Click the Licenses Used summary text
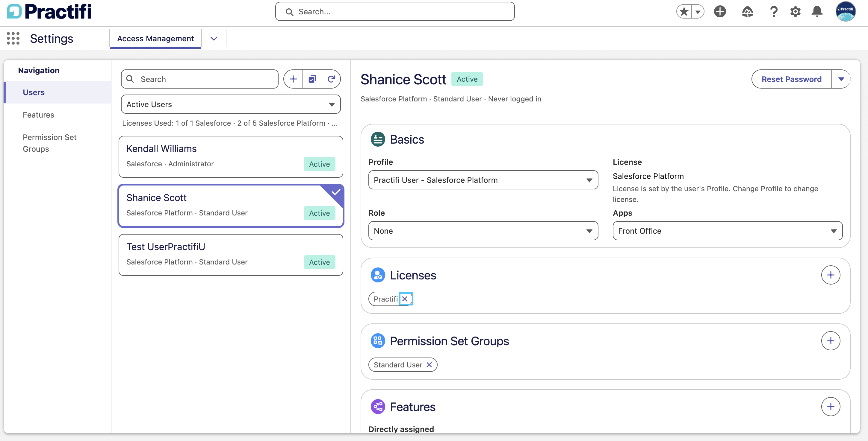Screen dimensions: 868x441 (229, 123)
